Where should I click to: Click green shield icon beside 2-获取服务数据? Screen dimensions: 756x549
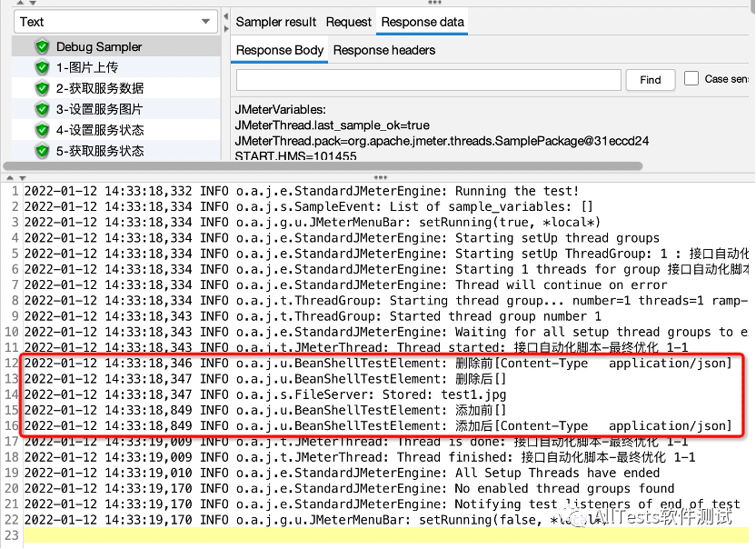pos(43,88)
